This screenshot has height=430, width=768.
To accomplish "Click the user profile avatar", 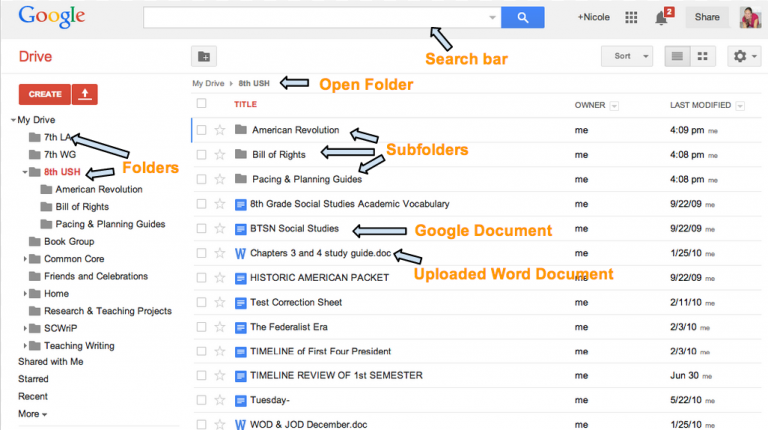I will [x=748, y=17].
